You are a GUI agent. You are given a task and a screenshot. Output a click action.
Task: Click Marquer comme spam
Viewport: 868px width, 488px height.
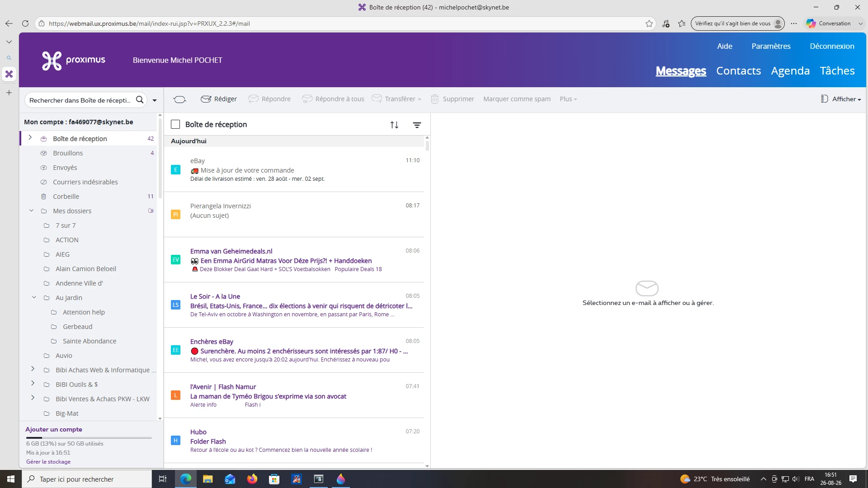click(x=517, y=99)
